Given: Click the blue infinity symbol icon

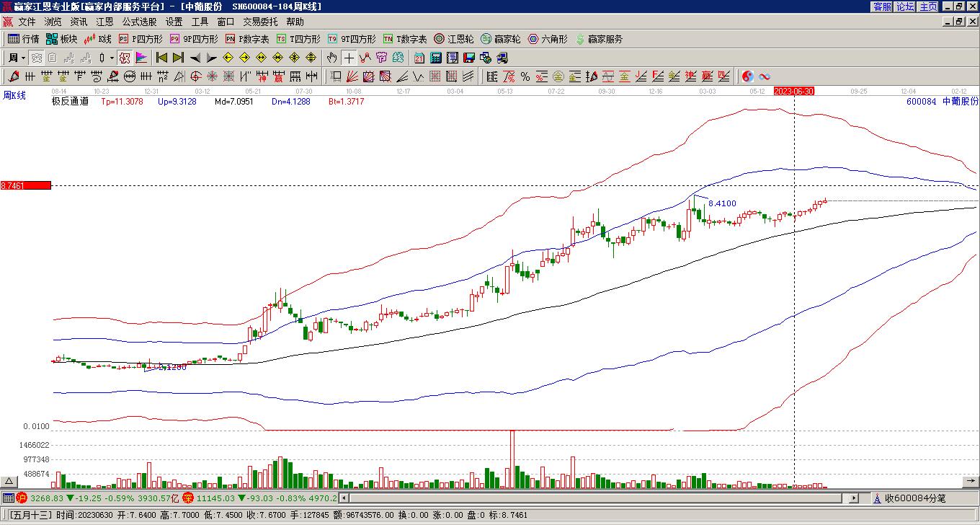Looking at the screenshot, I should tap(765, 76).
